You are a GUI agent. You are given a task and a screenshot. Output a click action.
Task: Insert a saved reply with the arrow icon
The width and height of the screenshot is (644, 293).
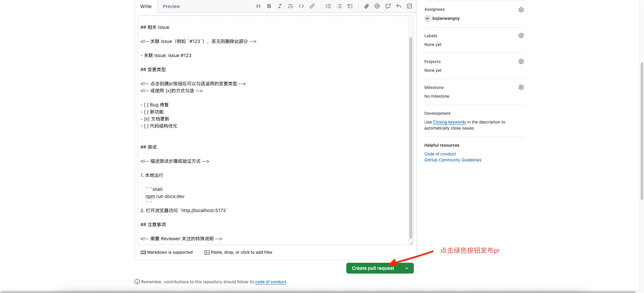tap(399, 6)
